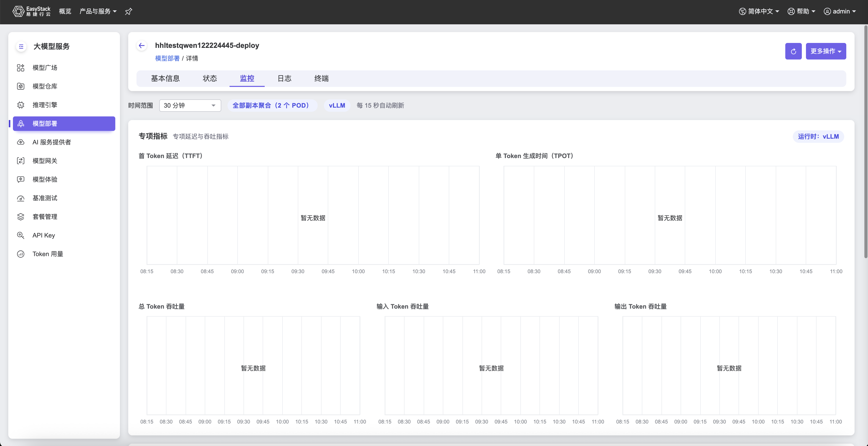Open the 简体中文 language menu
Screen dimensions: 868x446
(759, 11)
